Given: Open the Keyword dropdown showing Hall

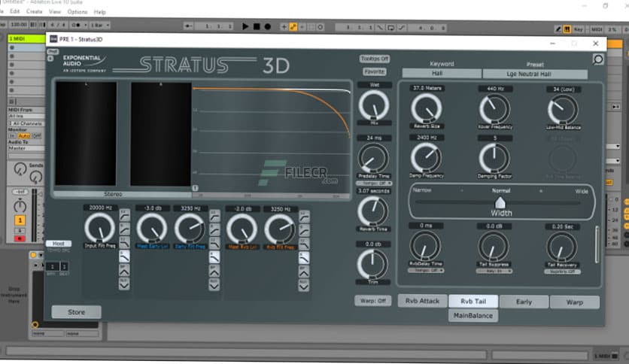Looking at the screenshot, I should pos(442,74).
